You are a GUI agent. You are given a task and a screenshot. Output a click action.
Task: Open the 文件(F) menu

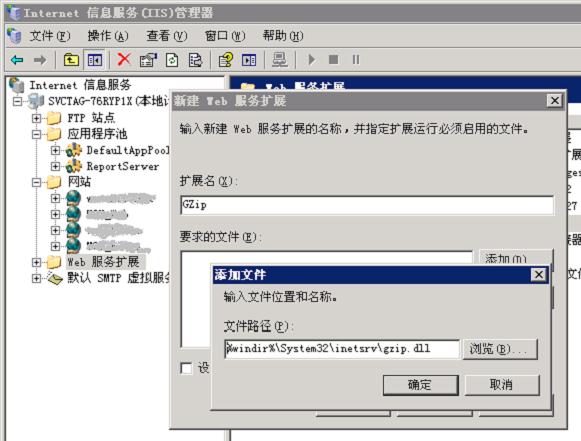tap(50, 36)
